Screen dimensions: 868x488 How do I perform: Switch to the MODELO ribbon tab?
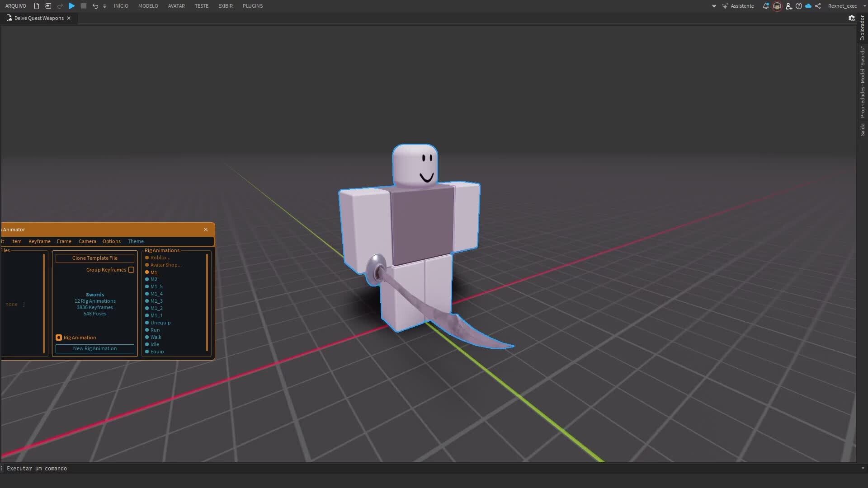click(148, 6)
